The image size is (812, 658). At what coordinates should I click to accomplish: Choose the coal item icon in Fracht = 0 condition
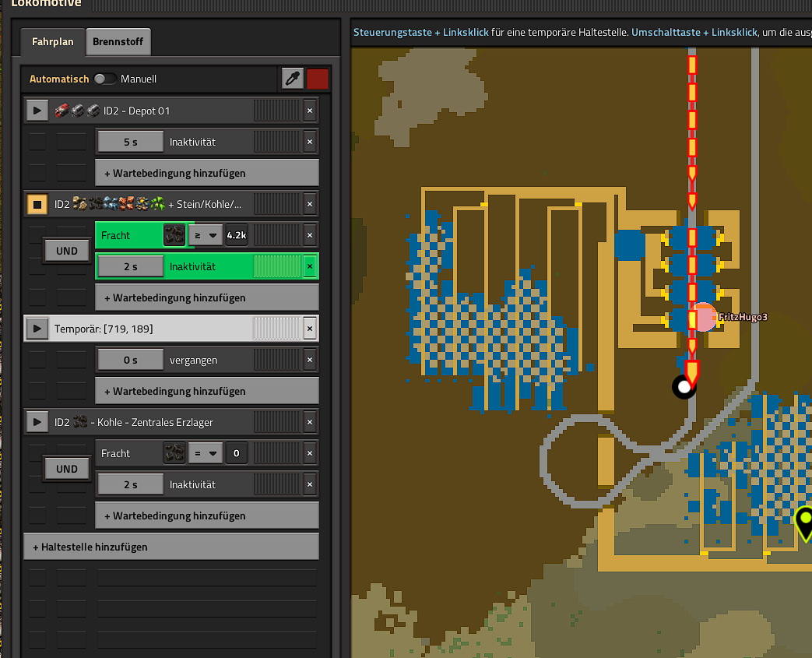pos(174,453)
